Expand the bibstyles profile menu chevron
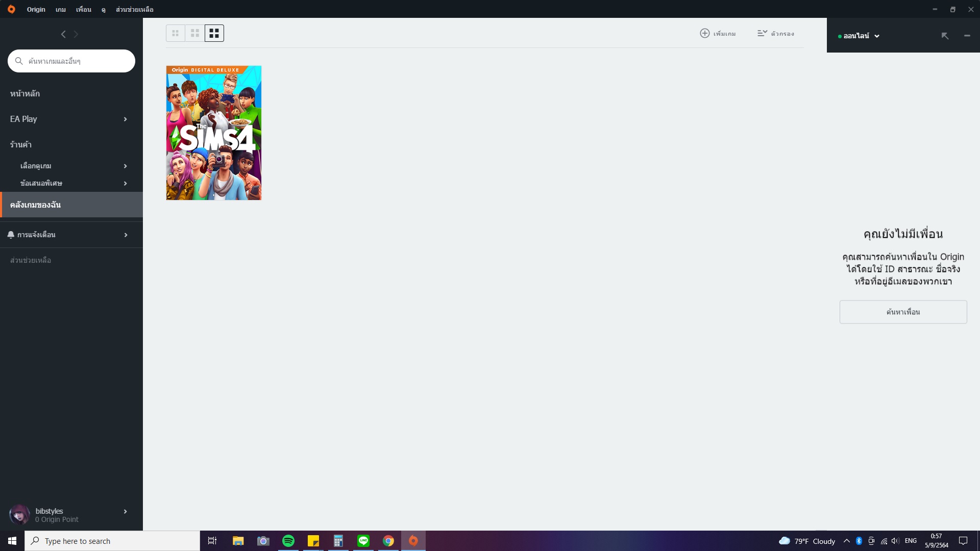The height and width of the screenshot is (551, 980). [125, 512]
